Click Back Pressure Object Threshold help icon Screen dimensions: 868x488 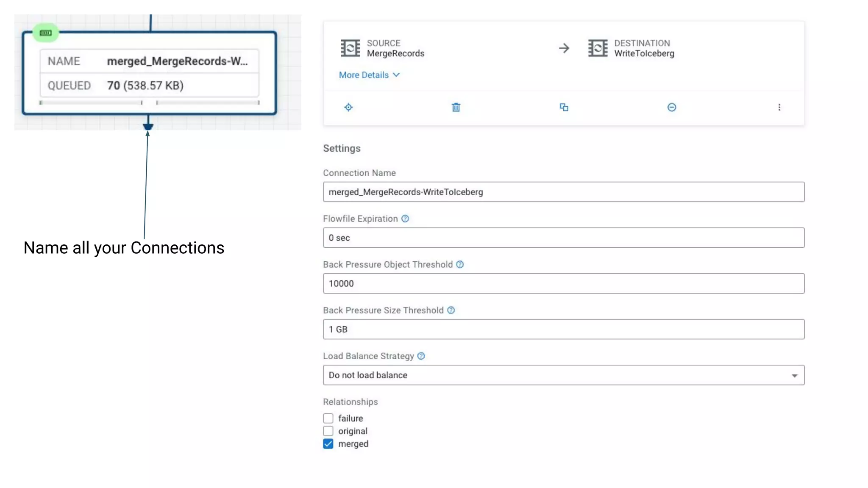pos(460,264)
